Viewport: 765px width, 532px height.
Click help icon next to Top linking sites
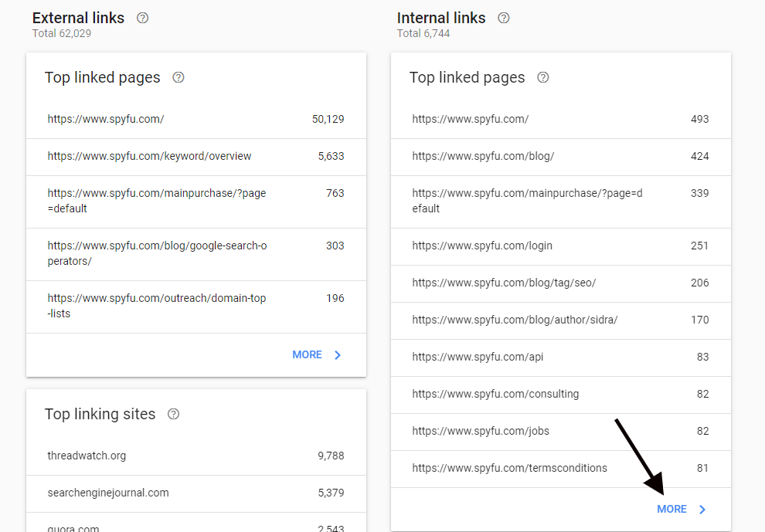click(174, 414)
